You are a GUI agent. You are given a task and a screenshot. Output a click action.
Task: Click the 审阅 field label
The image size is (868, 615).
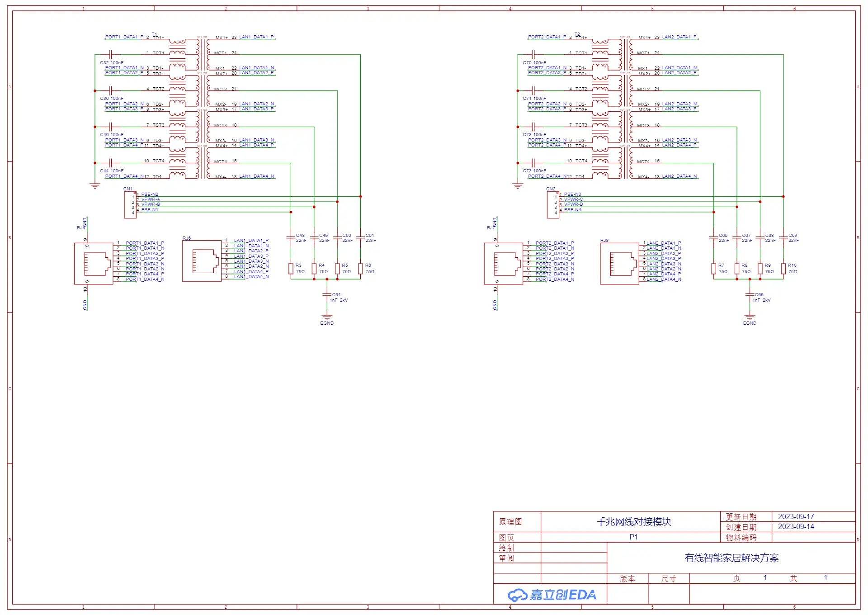pos(506,558)
